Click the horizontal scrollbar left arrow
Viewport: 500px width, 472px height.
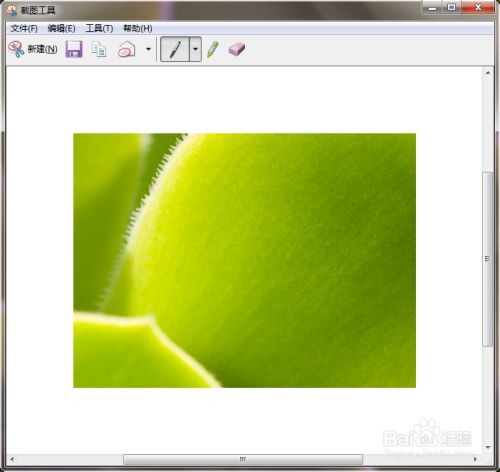tap(12, 459)
